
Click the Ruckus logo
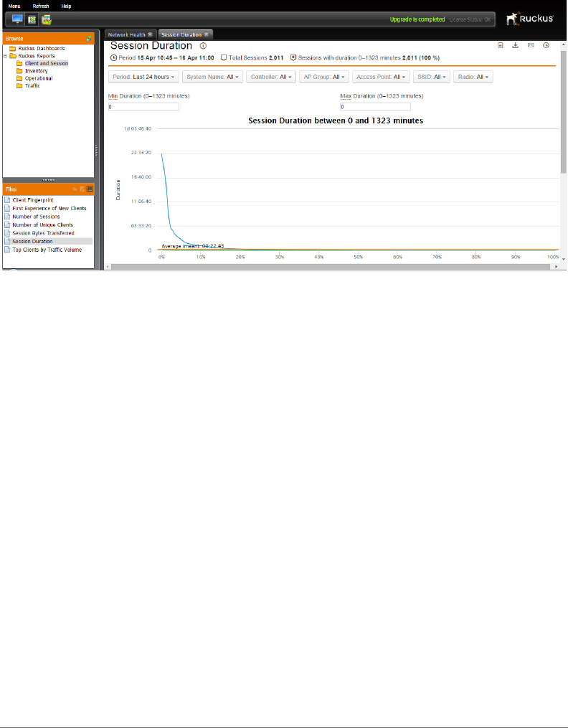(530, 19)
